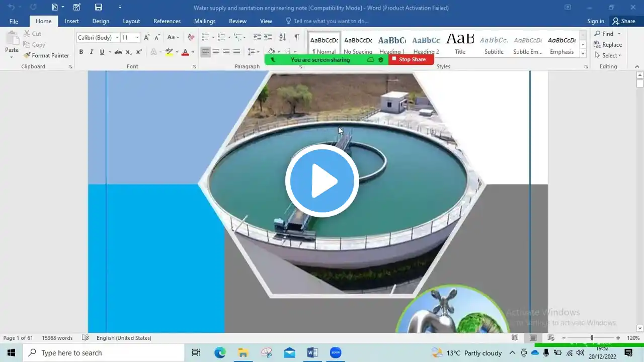Image resolution: width=644 pixels, height=362 pixels.
Task: Click the zoom slider in status bar
Action: (x=591, y=338)
